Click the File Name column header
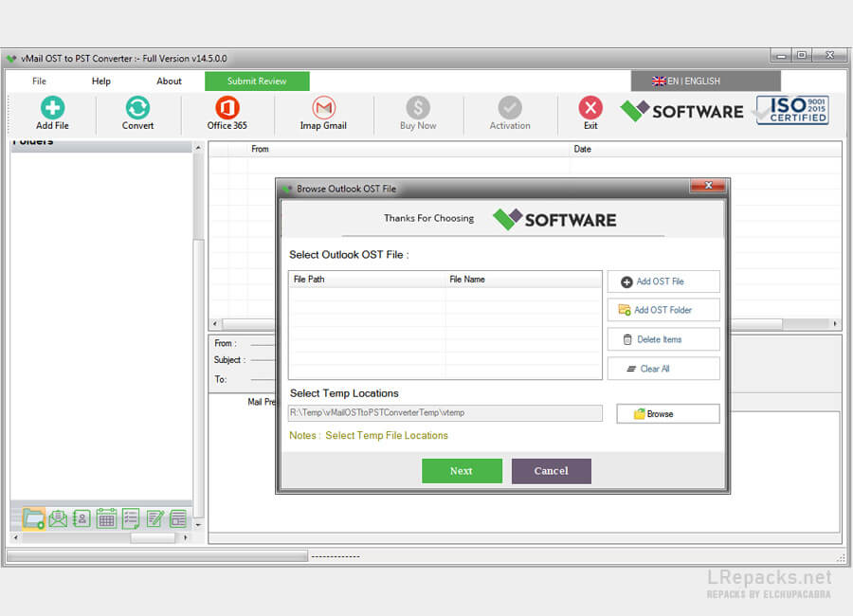Image resolution: width=853 pixels, height=616 pixels. (x=523, y=280)
